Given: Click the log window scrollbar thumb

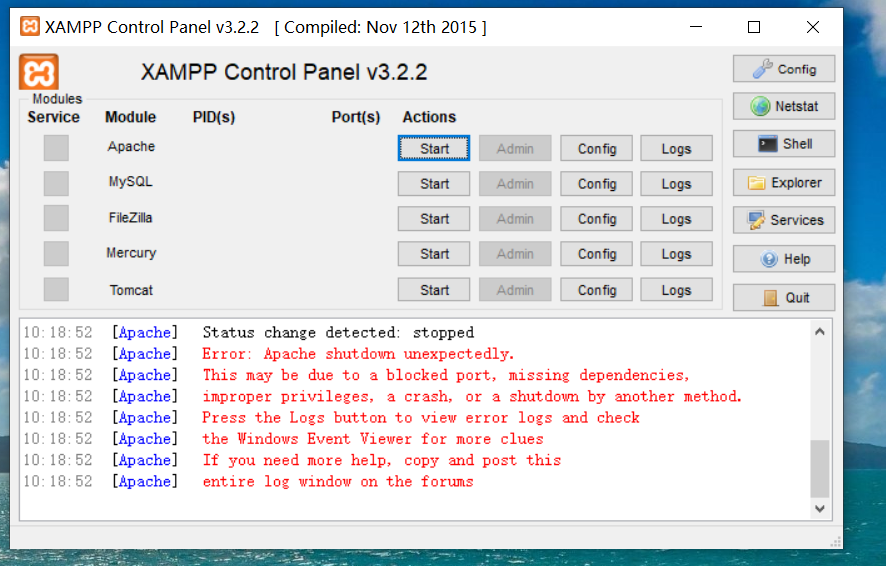Looking at the screenshot, I should coord(820,469).
